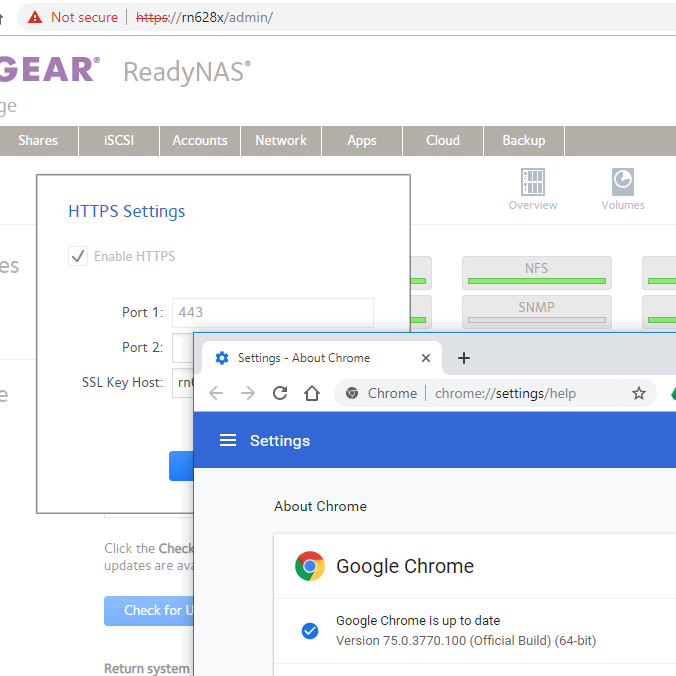Close the Settings - About Chrome tab

(x=426, y=358)
